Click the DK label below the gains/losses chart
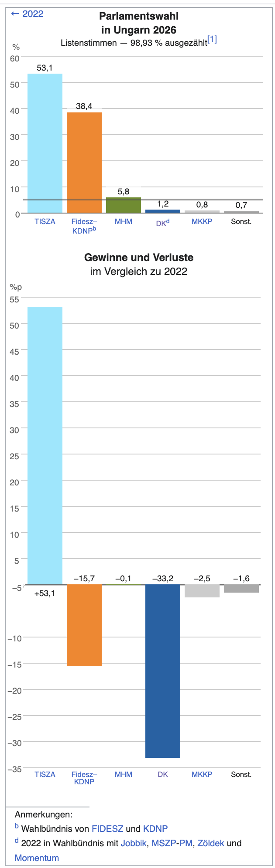The image size is (275, 868). pos(163,774)
